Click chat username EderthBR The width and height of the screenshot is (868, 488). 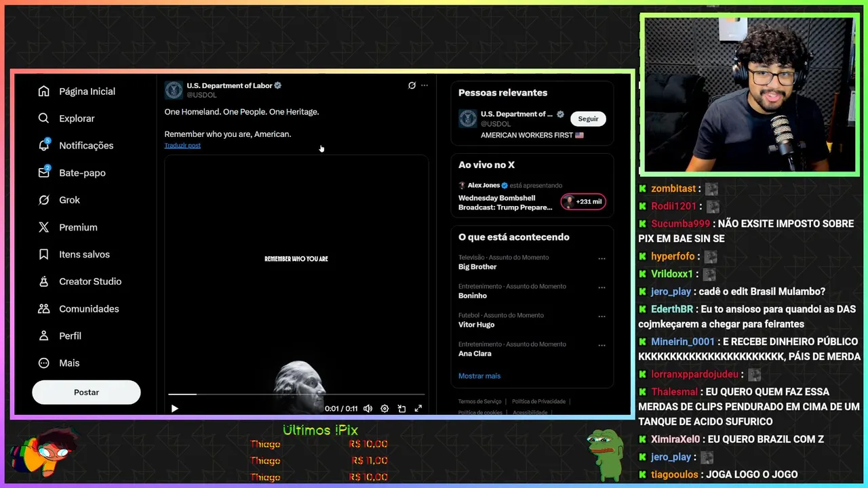(672, 309)
